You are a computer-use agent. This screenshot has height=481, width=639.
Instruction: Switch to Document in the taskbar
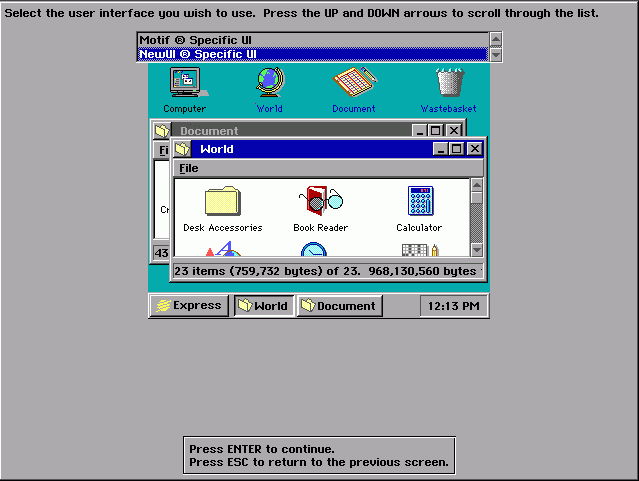339,306
